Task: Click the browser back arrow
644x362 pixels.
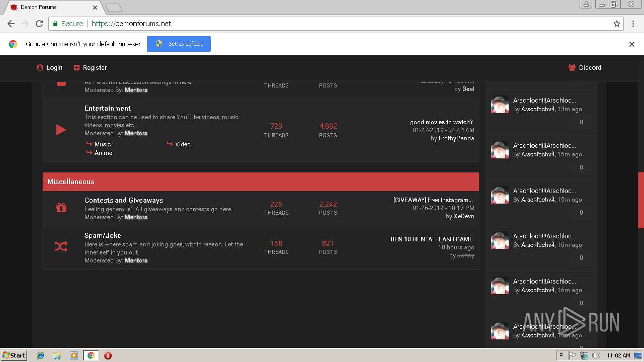Action: click(x=11, y=24)
